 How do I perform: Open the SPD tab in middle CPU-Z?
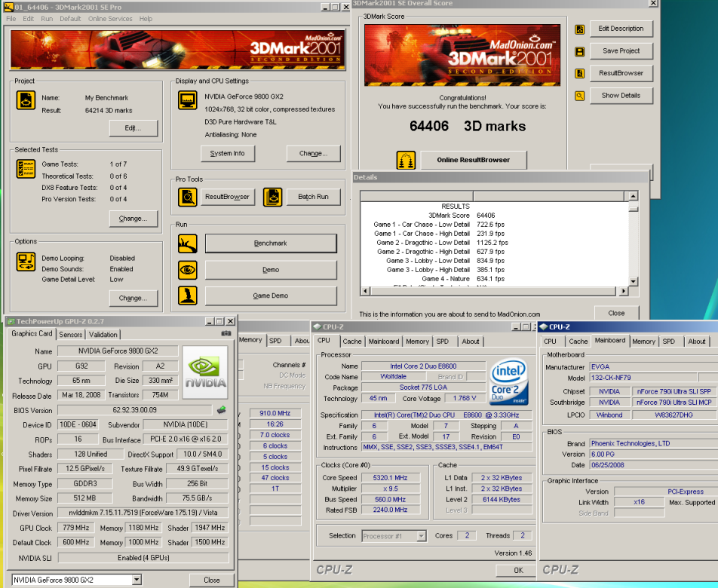(x=442, y=341)
